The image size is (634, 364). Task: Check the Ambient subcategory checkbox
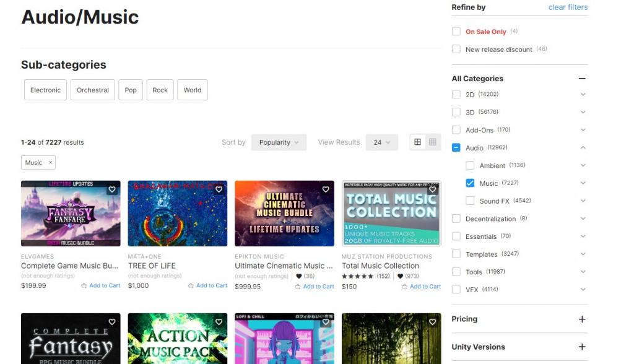470,165
